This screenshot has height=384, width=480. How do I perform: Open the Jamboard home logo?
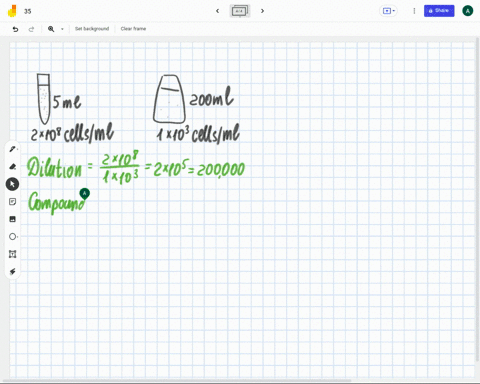pyautogui.click(x=12, y=11)
